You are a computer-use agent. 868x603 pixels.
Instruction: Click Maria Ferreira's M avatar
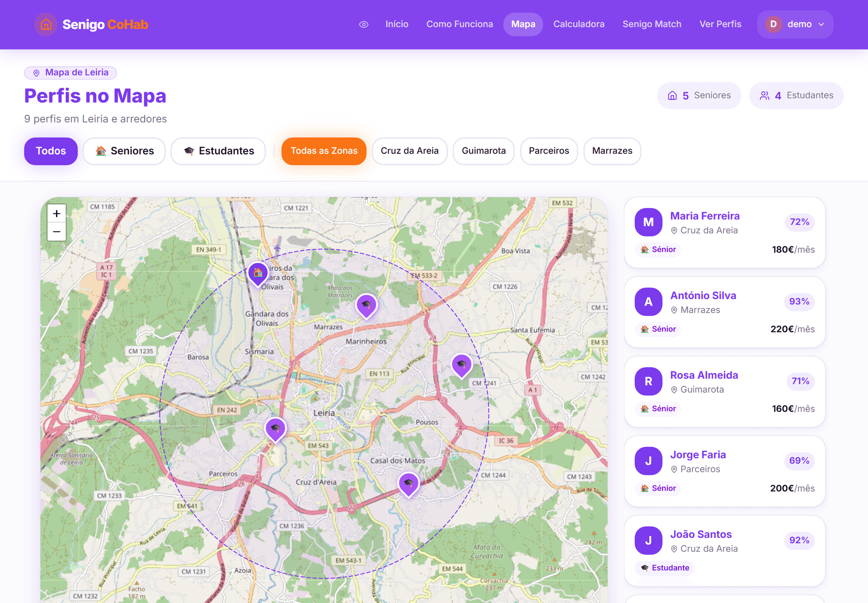pyautogui.click(x=648, y=222)
